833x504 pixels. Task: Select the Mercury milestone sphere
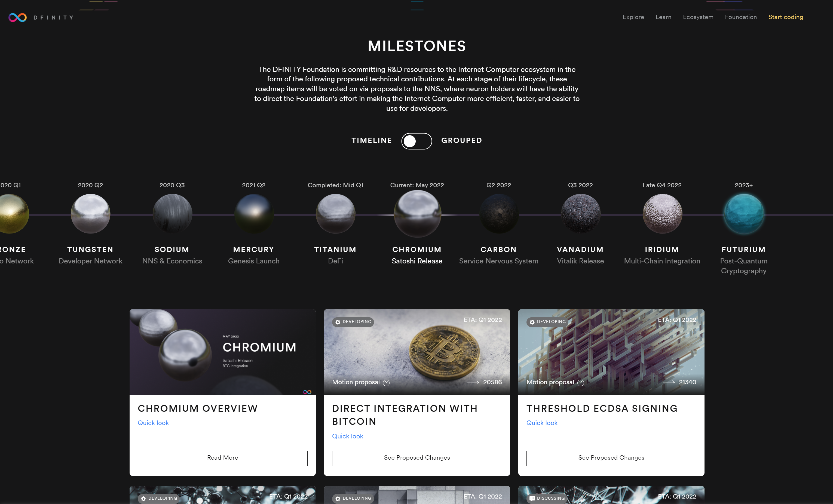coord(254,214)
